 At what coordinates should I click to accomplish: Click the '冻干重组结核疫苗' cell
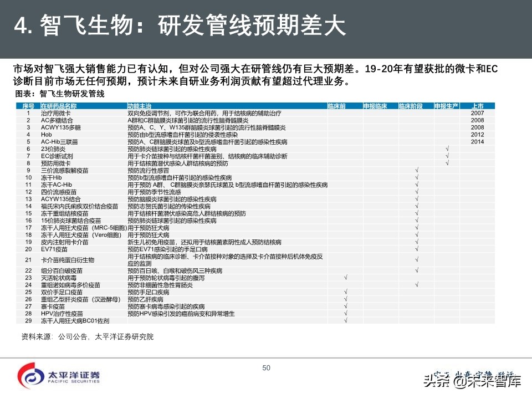point(64,213)
